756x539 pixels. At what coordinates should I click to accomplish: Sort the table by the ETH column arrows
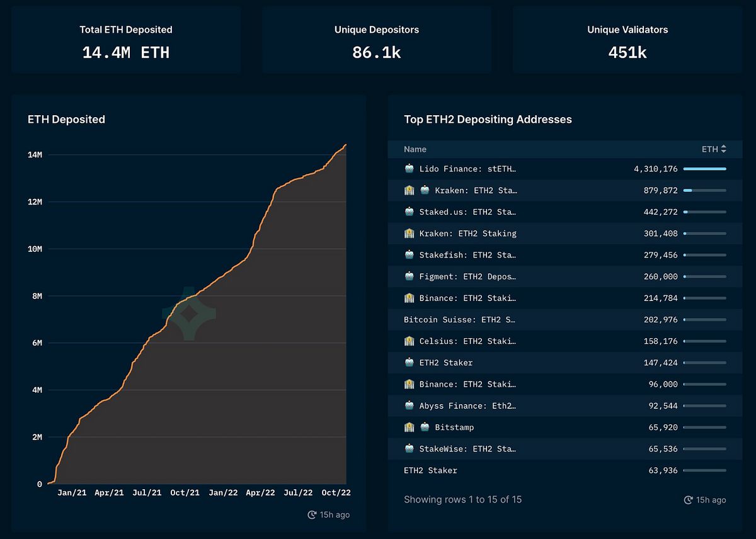pyautogui.click(x=723, y=149)
